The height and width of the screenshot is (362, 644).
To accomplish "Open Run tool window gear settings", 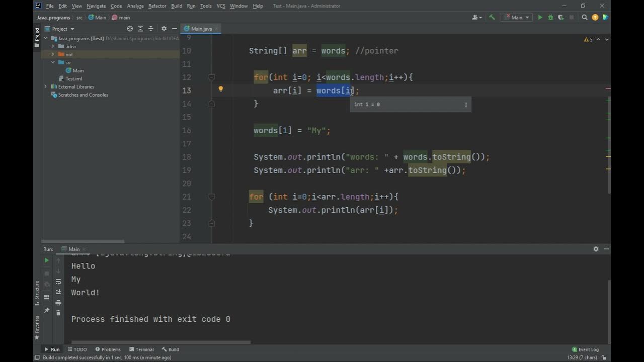I will pyautogui.click(x=596, y=249).
